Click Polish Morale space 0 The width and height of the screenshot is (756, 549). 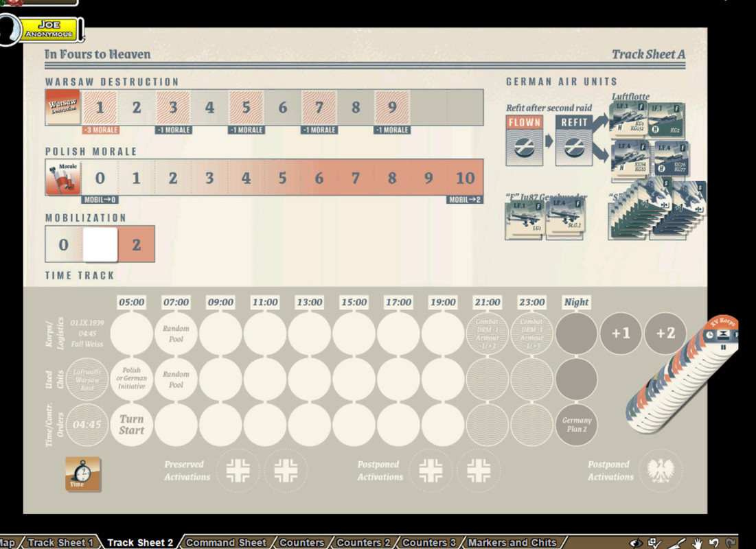(x=100, y=177)
